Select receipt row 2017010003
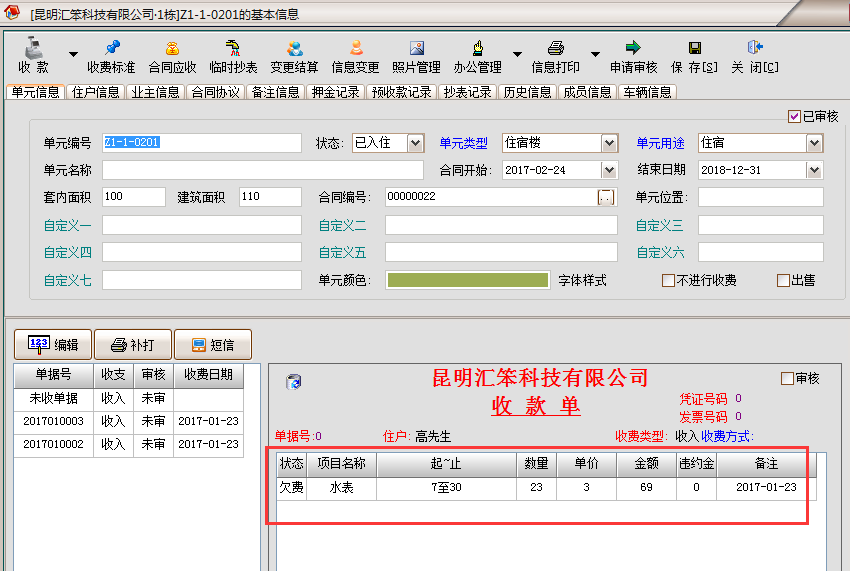Viewport: 850px width, 571px height. tap(128, 421)
